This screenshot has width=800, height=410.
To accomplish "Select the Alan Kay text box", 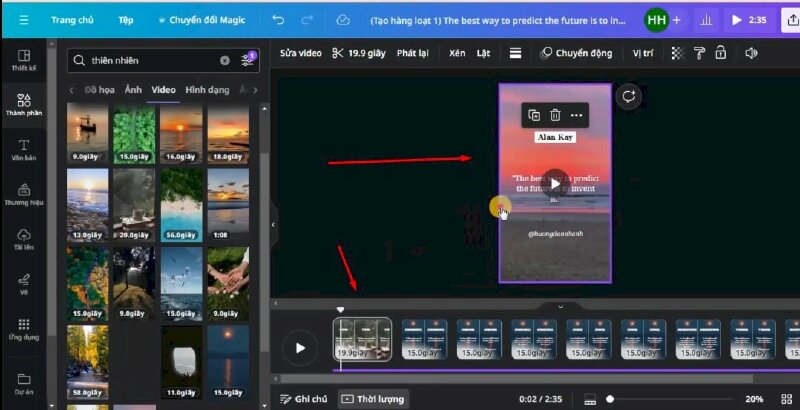I will pyautogui.click(x=555, y=137).
